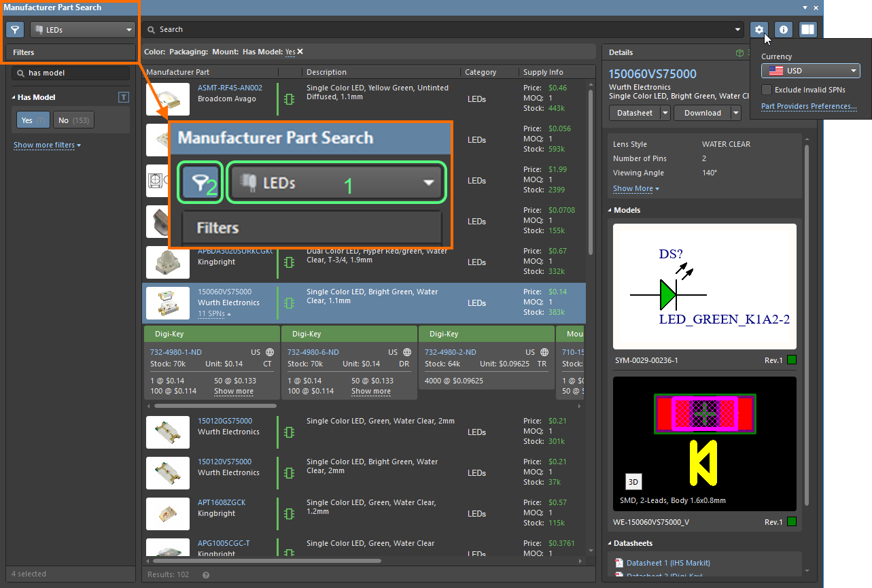Select the No option under Has Model

(x=73, y=120)
